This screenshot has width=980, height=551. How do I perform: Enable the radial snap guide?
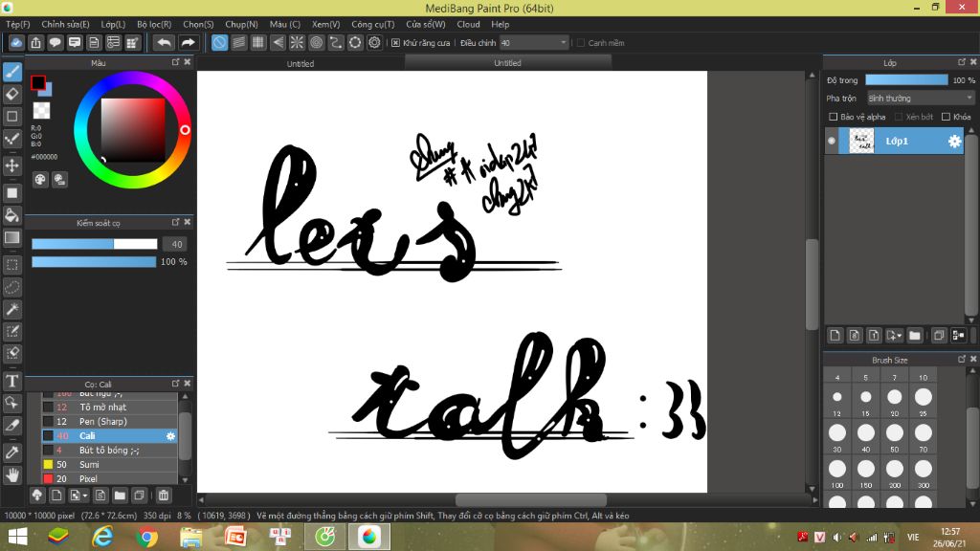tap(297, 42)
